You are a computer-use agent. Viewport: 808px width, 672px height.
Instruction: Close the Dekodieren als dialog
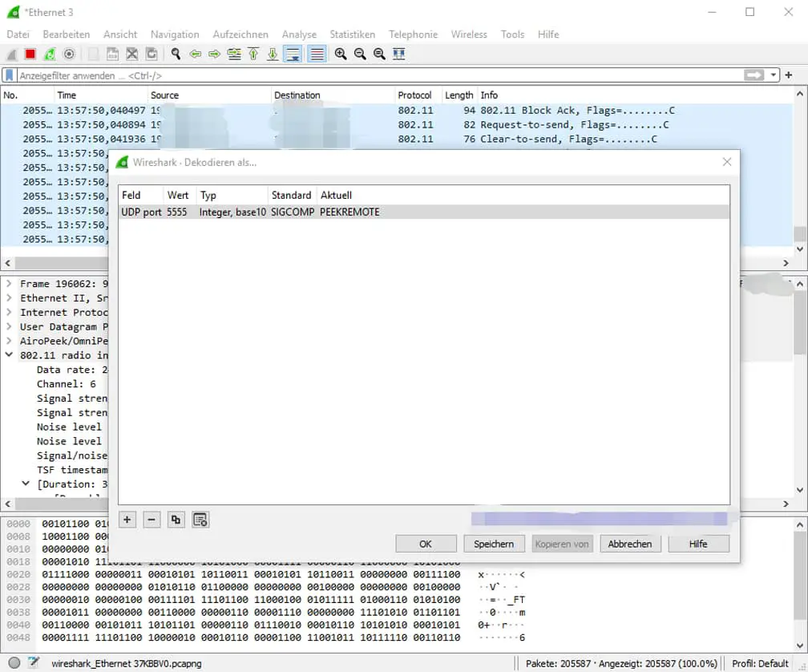pyautogui.click(x=726, y=162)
